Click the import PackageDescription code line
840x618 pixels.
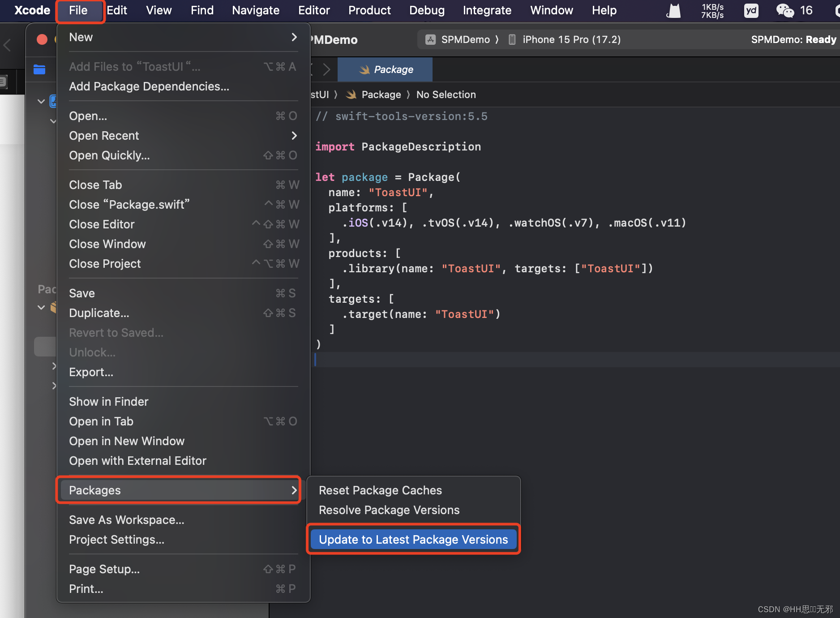tap(398, 146)
